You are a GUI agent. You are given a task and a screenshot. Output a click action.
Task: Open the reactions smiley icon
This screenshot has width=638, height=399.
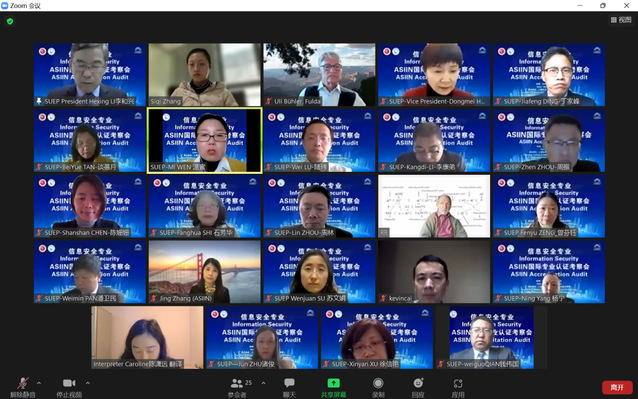pyautogui.click(x=418, y=383)
